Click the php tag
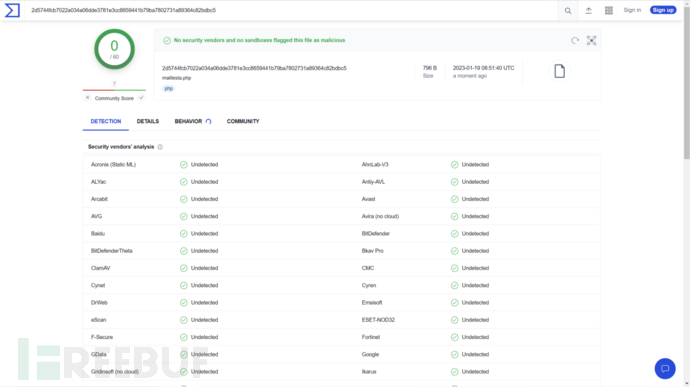 pos(169,88)
